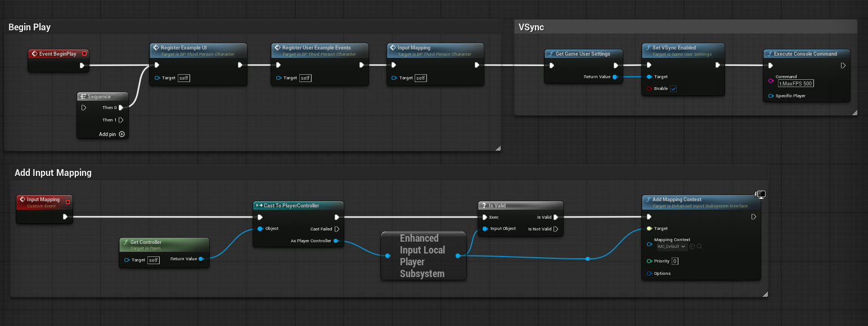Image resolution: width=868 pixels, height=326 pixels.
Task: Click the self Target field on Register Example UI
Action: pos(183,78)
